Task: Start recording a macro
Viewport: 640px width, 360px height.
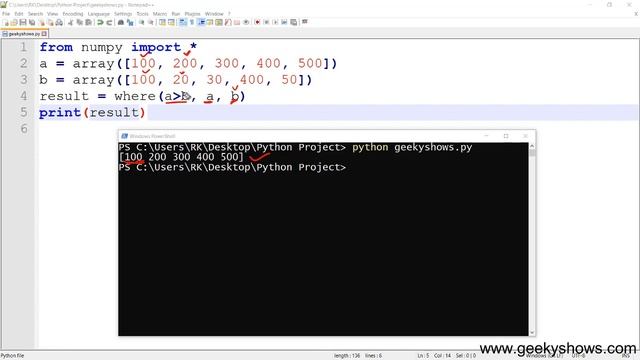Action: click(x=258, y=22)
